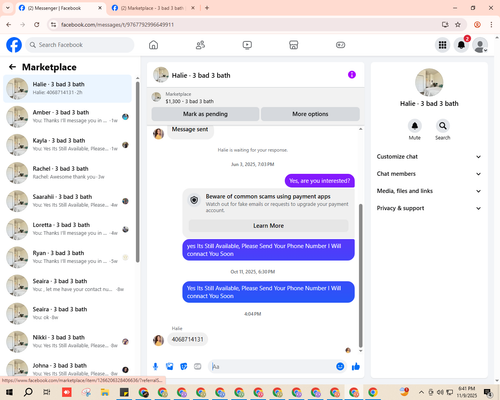Image resolution: width=500 pixels, height=400 pixels.
Task: Open Task View on the taskbar
Action: click(x=47, y=392)
